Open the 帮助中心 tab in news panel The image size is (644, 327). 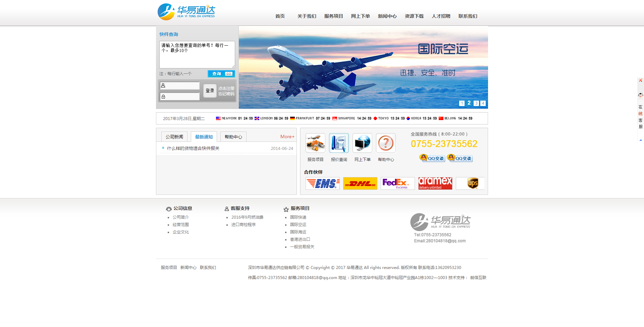click(233, 137)
